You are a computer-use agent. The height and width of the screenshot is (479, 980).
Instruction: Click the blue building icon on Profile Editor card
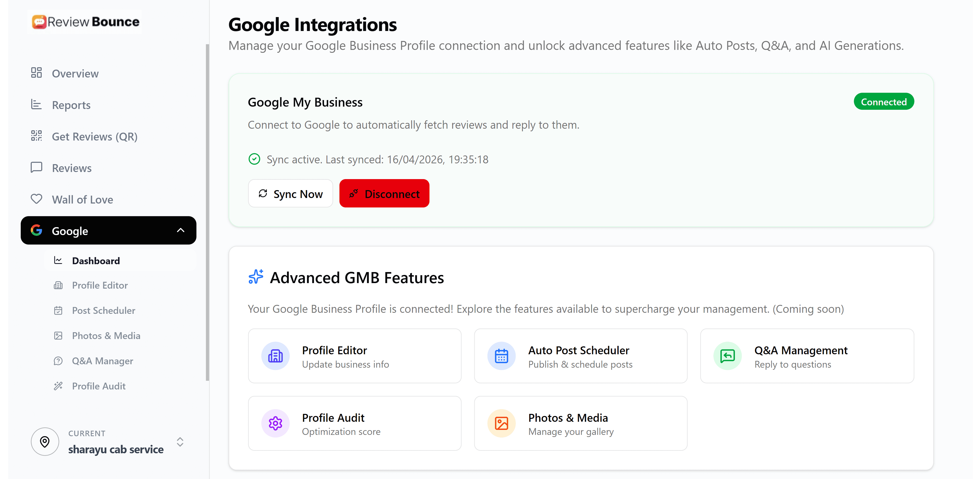point(276,356)
